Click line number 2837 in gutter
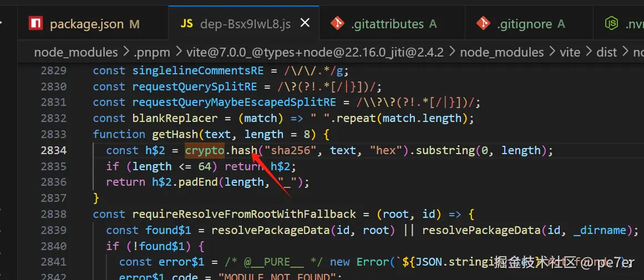The height and width of the screenshot is (280, 644). tap(53, 198)
